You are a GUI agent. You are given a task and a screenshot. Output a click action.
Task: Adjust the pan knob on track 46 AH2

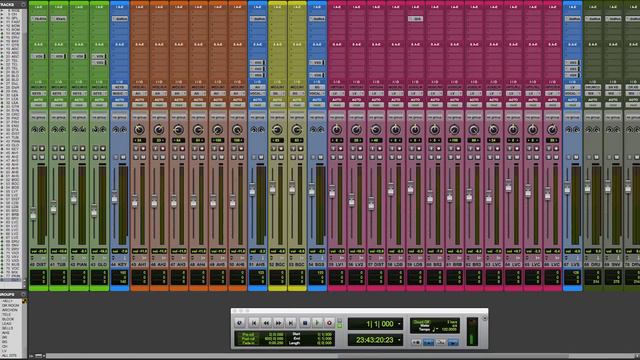click(x=159, y=130)
